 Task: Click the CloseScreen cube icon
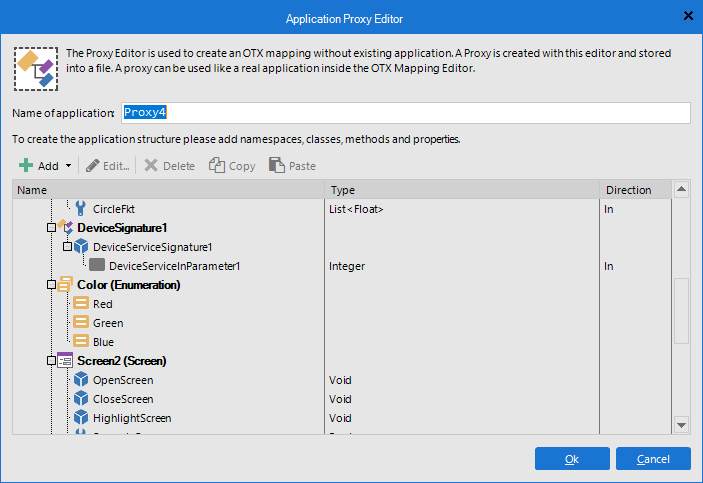tap(81, 398)
